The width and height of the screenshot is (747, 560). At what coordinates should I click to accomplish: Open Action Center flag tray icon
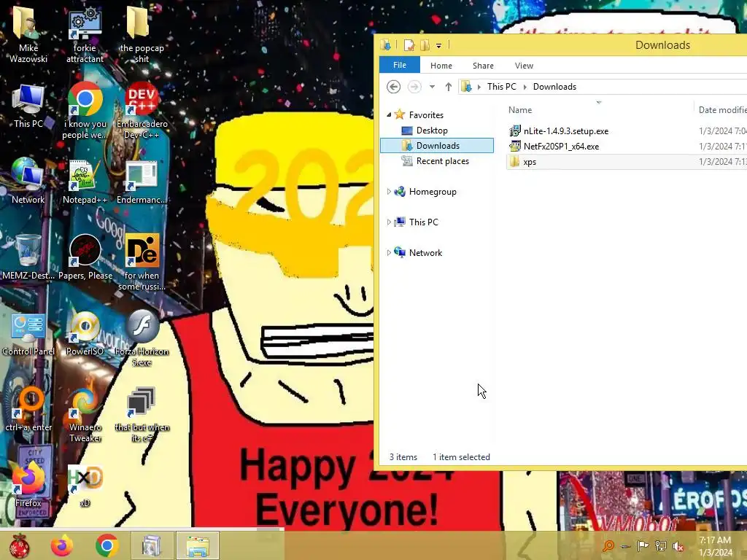tap(643, 545)
